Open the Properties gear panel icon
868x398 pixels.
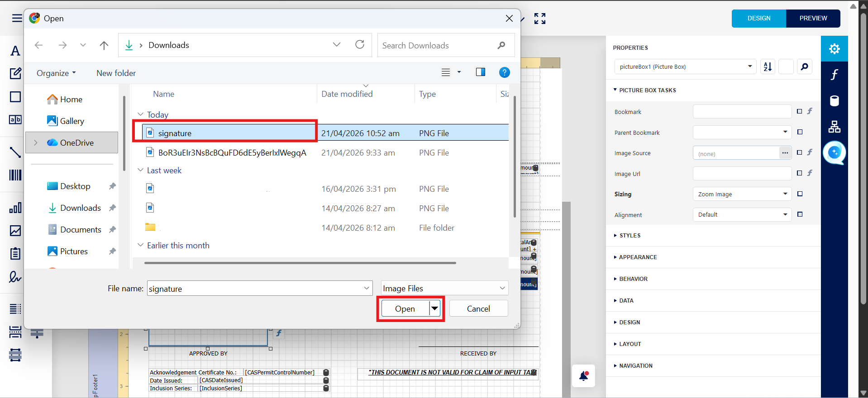[x=834, y=49]
